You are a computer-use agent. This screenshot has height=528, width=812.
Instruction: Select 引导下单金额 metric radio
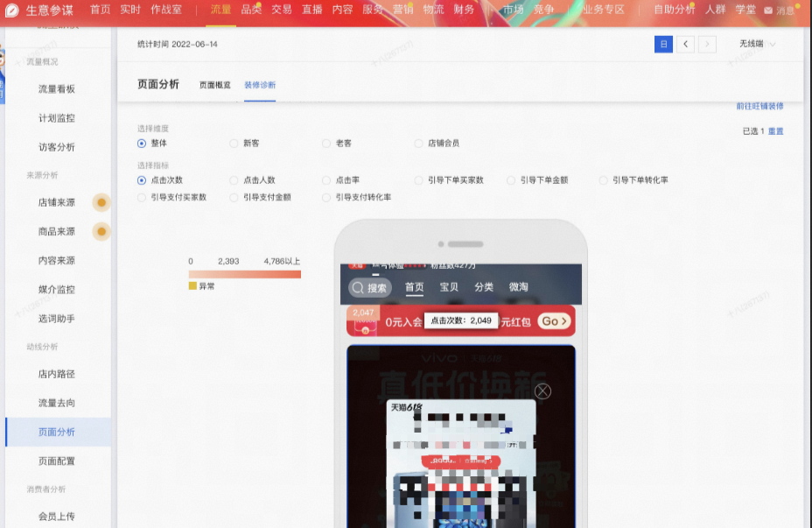tap(511, 180)
